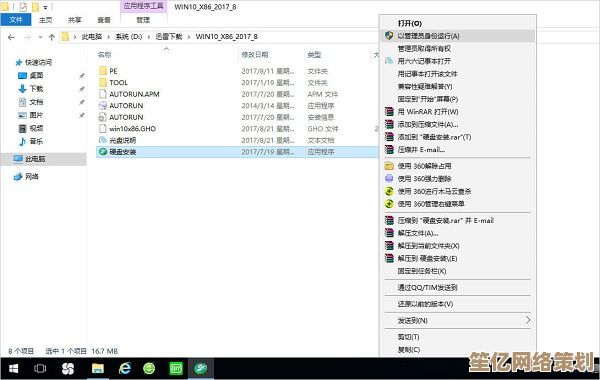
Task: Click the back navigation arrow
Action: [11, 37]
